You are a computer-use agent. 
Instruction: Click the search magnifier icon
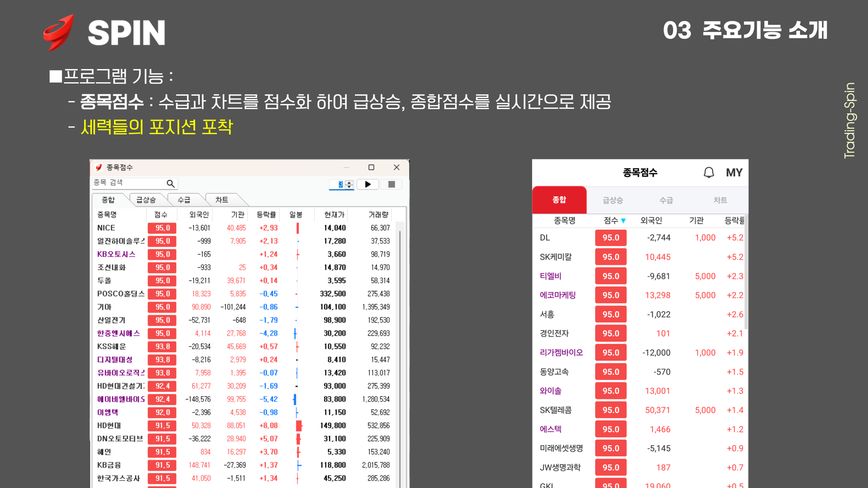click(x=170, y=183)
